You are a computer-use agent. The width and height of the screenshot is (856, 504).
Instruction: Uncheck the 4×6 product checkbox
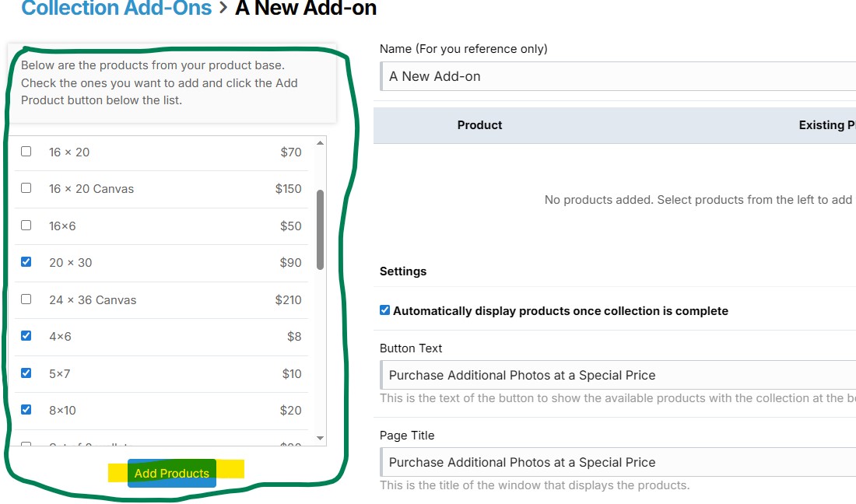[26, 335]
